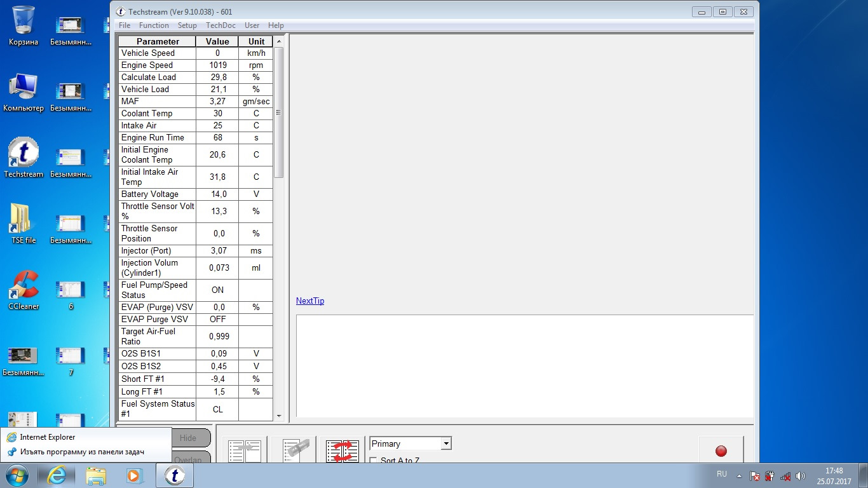The height and width of the screenshot is (488, 868).
Task: Click the data list scrollbar thumb
Action: point(278,112)
